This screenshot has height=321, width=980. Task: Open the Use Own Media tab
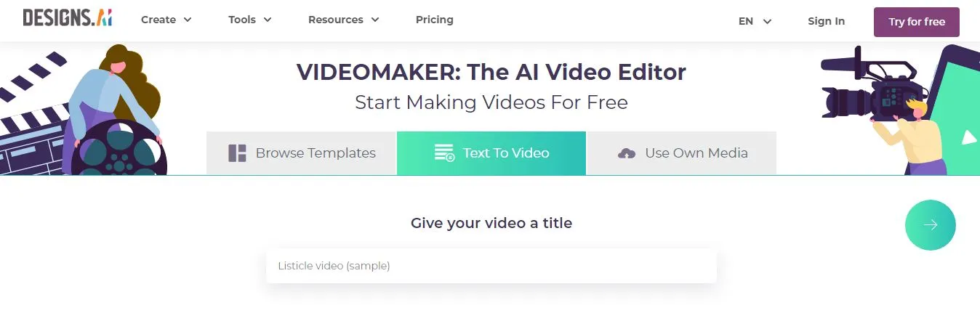pos(682,153)
